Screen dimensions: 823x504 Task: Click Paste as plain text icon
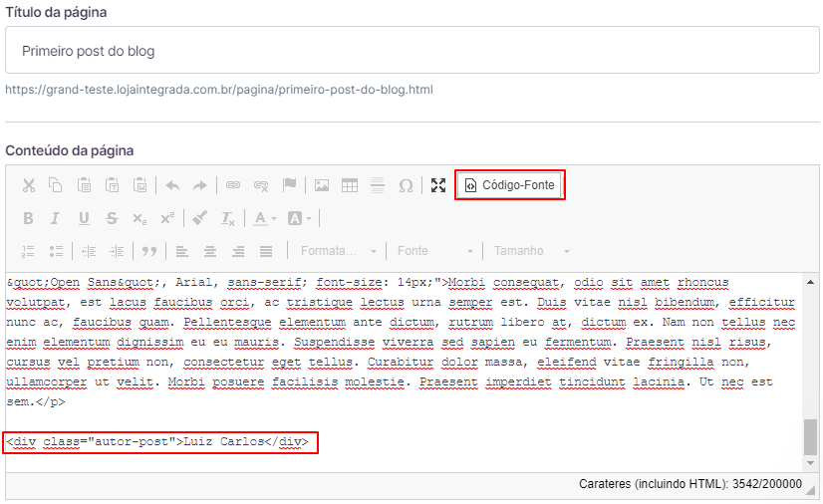[x=112, y=185]
